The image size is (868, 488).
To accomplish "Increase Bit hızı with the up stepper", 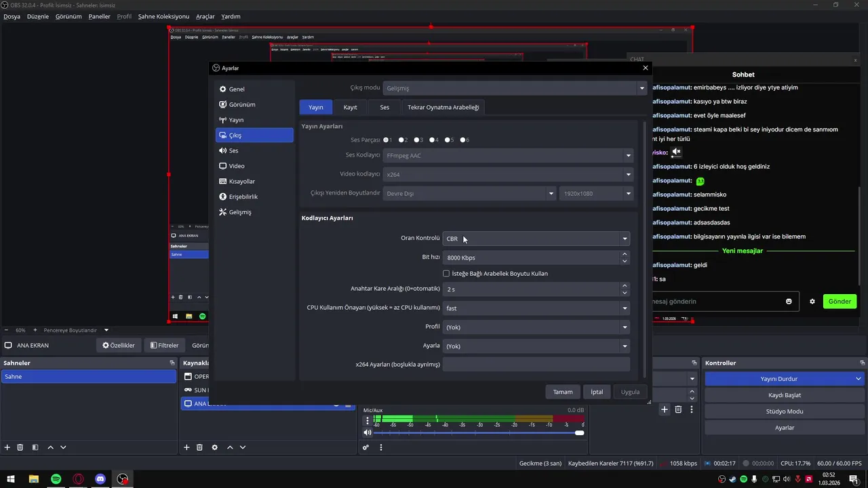I will pos(625,254).
